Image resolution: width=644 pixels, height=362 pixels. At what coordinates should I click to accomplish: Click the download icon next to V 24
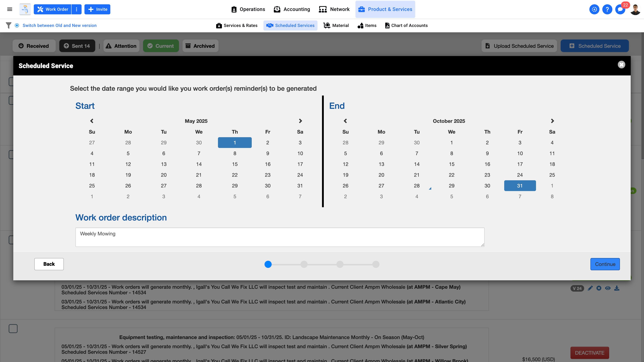pos(617,288)
